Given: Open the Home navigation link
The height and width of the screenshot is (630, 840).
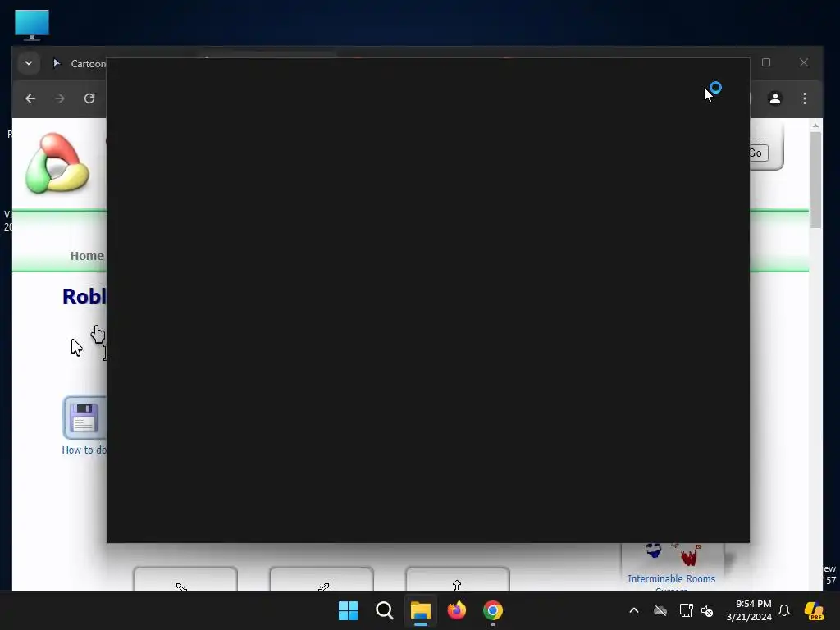Looking at the screenshot, I should (x=87, y=256).
